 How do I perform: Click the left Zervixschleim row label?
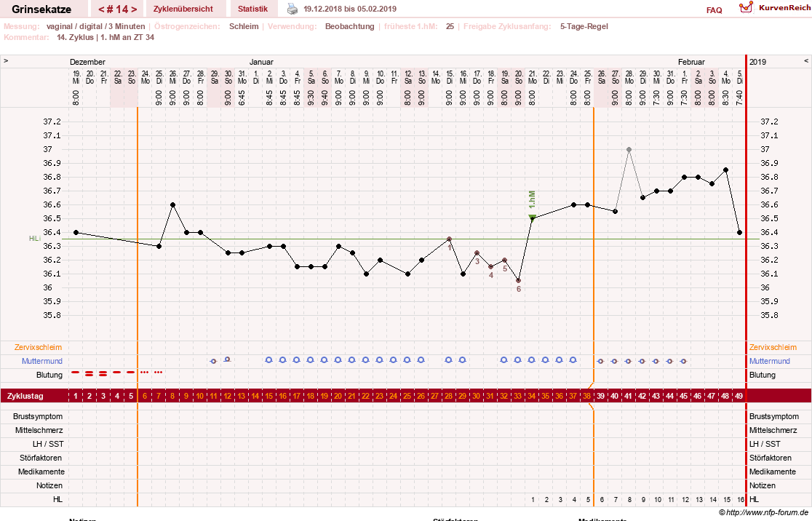point(39,348)
